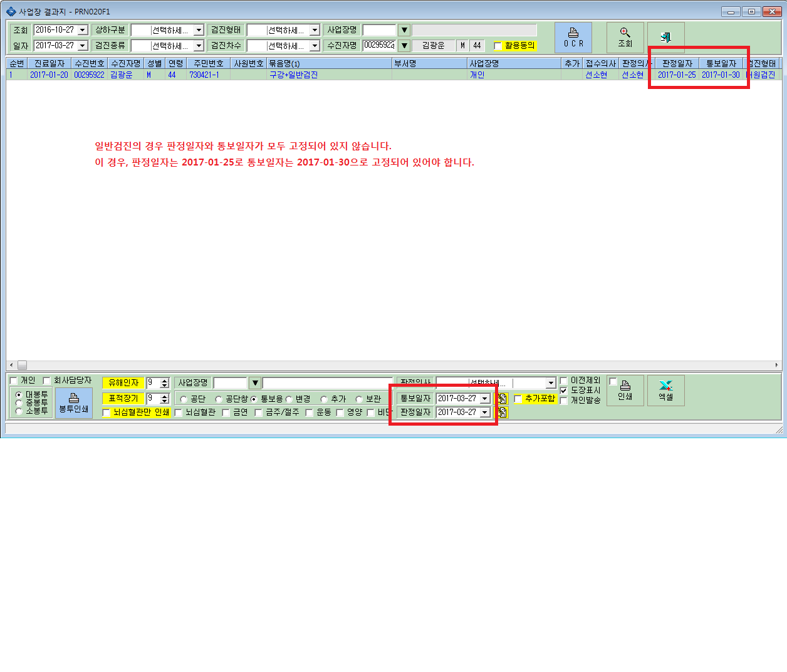787x672 pixels.
Task: Open the 상하구분 dropdown
Action: coord(199,30)
